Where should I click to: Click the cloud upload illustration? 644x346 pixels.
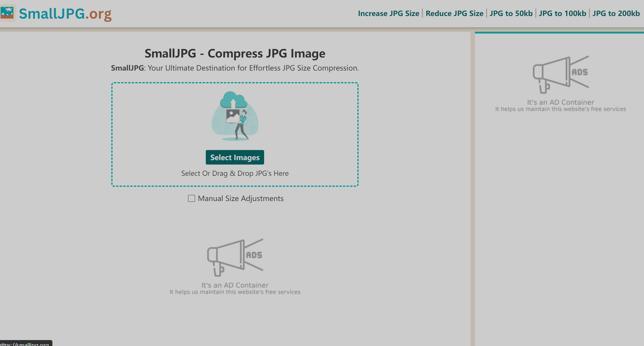[x=235, y=116]
